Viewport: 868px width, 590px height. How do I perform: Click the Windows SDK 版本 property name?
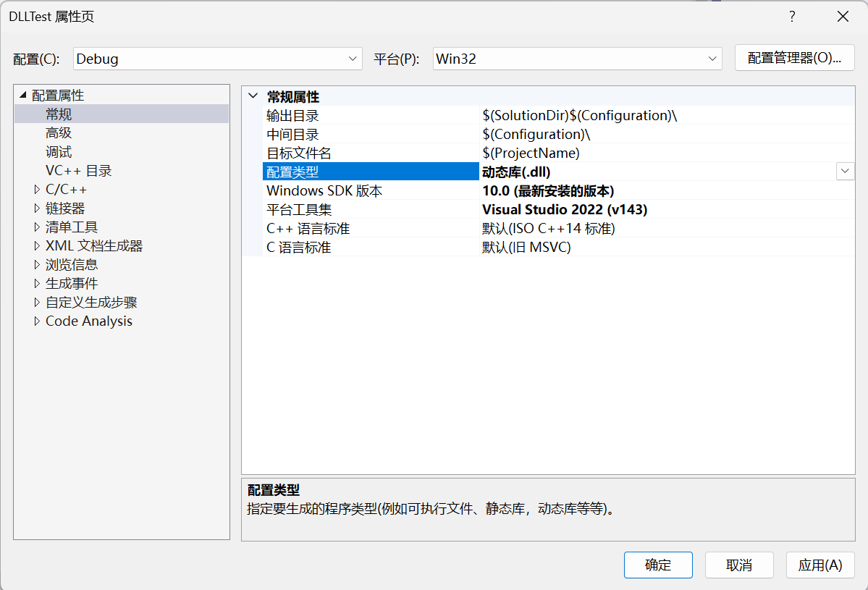(324, 191)
